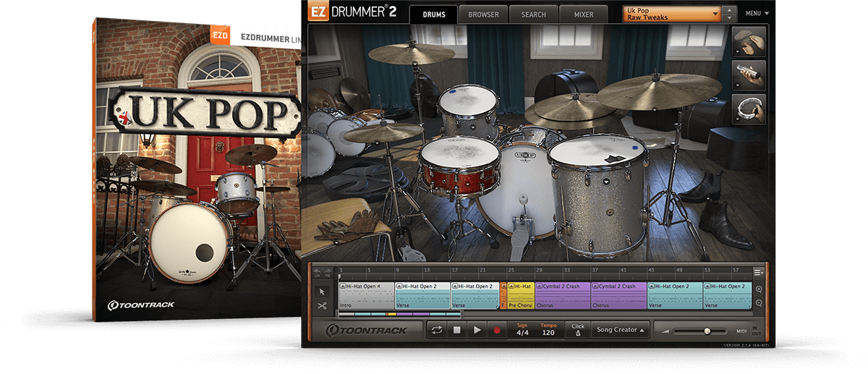Select the small orange F fill block
The width and height of the screenshot is (868, 374).
click(x=503, y=297)
